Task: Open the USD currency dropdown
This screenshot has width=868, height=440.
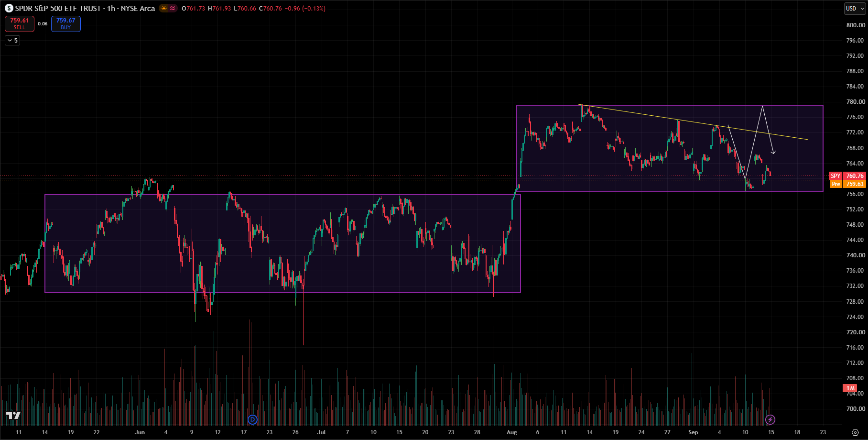Action: (x=855, y=9)
